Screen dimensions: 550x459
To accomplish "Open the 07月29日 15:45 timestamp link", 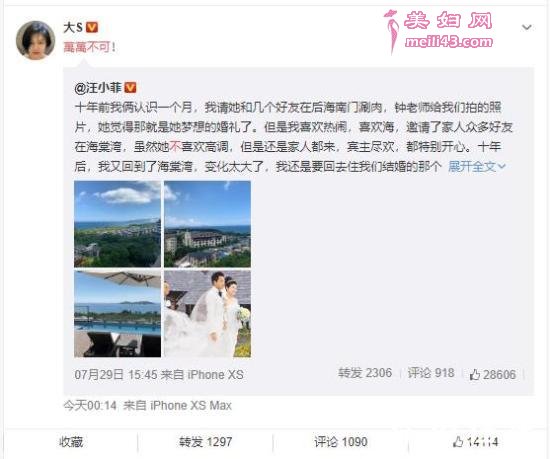I will click(116, 374).
